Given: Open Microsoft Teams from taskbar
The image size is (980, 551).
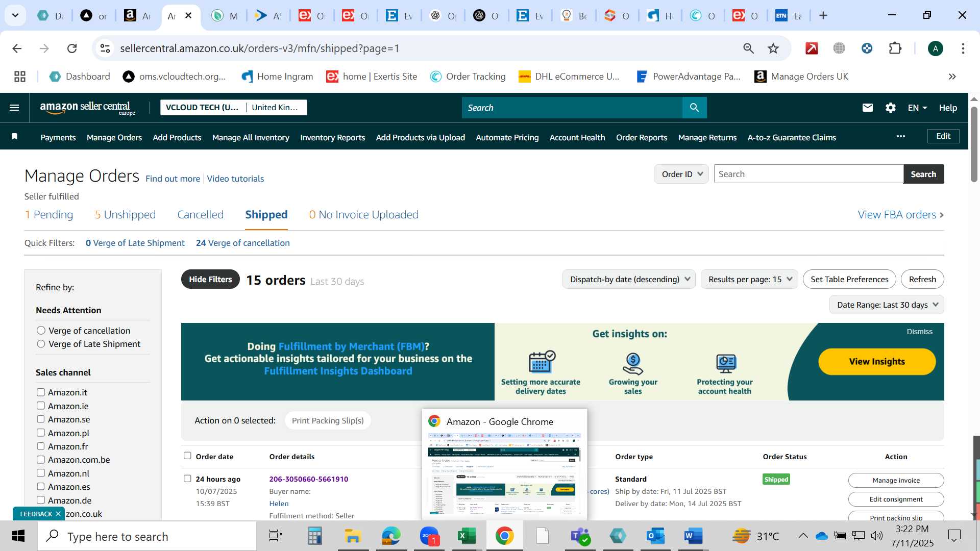Looking at the screenshot, I should coord(580,536).
